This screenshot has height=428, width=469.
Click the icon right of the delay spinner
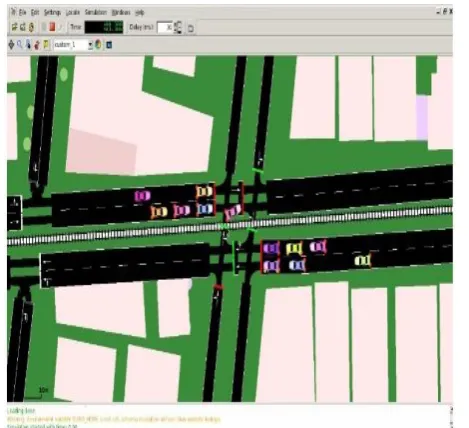click(x=190, y=28)
